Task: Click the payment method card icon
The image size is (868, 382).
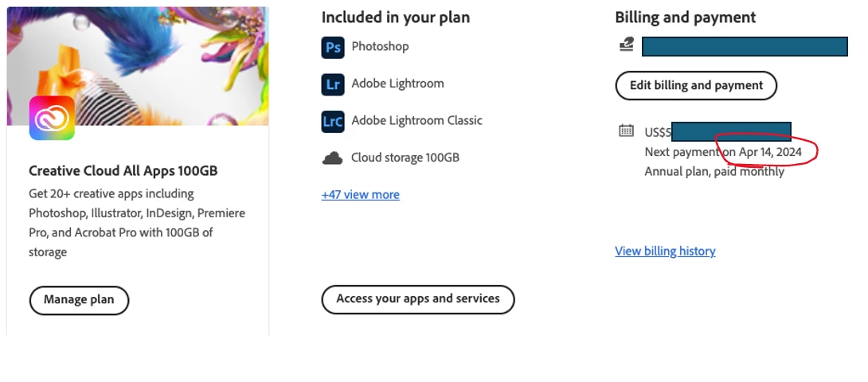Action: [x=627, y=46]
